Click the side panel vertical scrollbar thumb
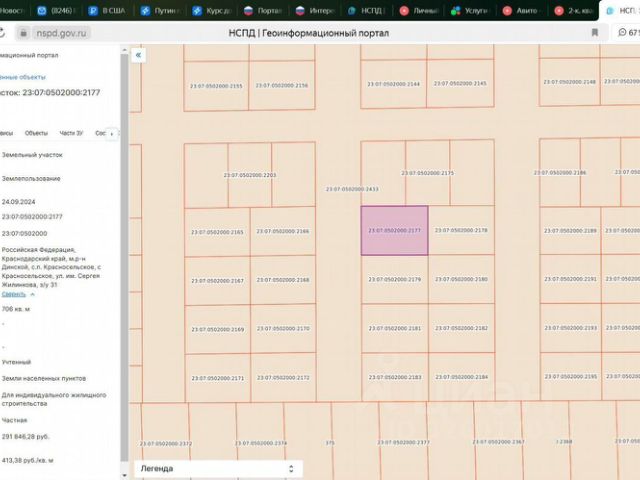Screen dimensions: 640x480 coord(124,257)
